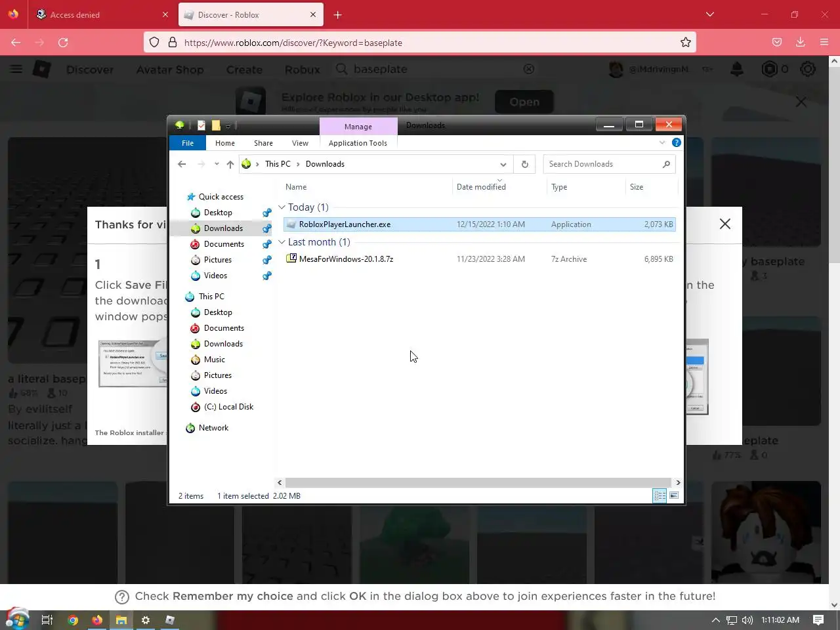Image resolution: width=840 pixels, height=630 pixels.
Task: Open Downloads under Quick access
Action: click(223, 228)
